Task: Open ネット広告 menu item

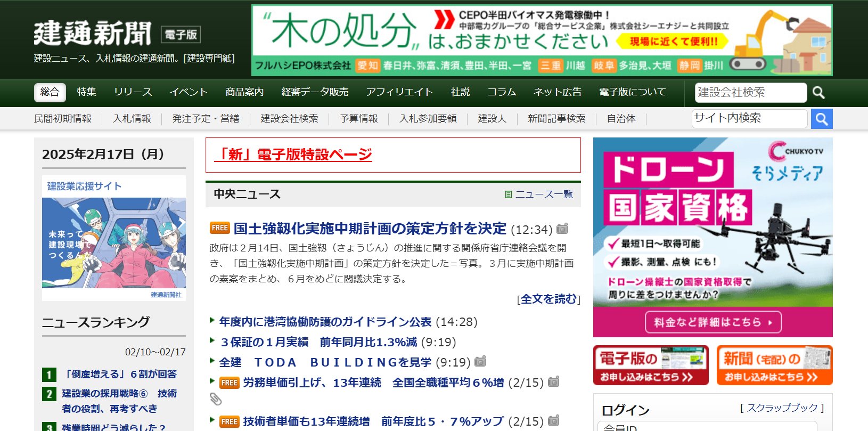Action: (557, 92)
